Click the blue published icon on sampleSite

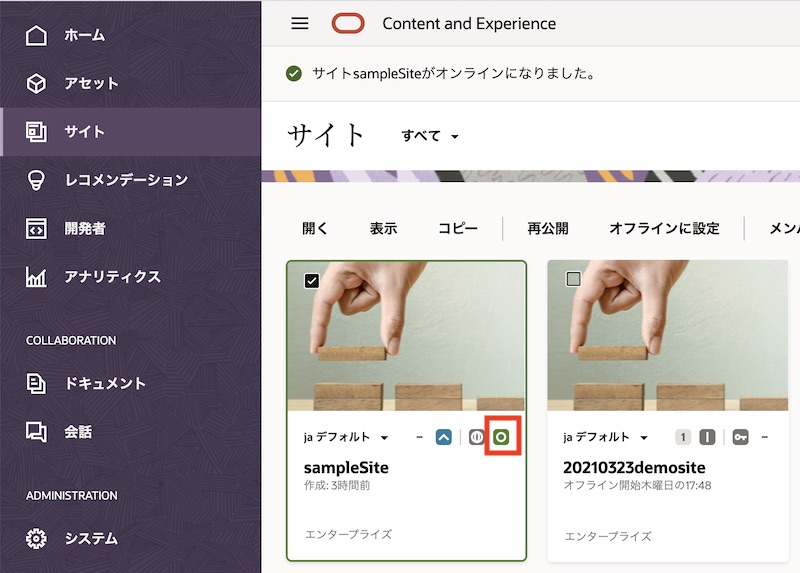[444, 437]
